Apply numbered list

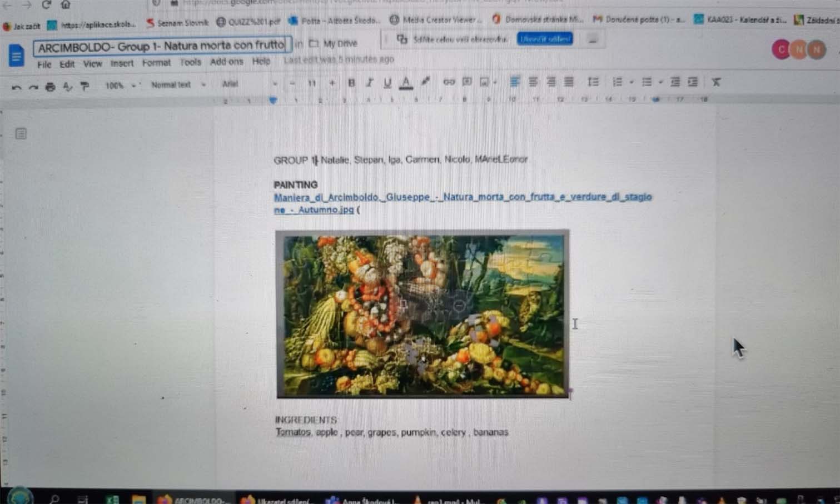617,82
